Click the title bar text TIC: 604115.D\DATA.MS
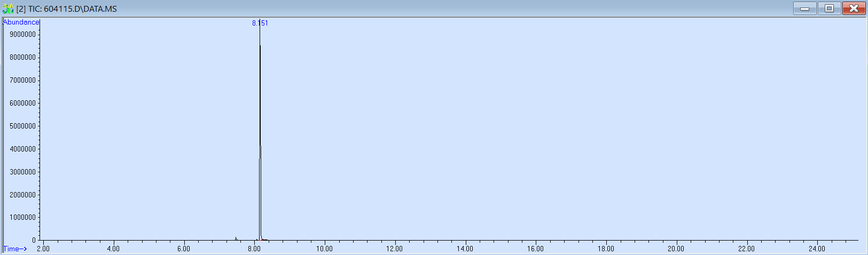Screen dimensions: 868x255 pyautogui.click(x=67, y=9)
